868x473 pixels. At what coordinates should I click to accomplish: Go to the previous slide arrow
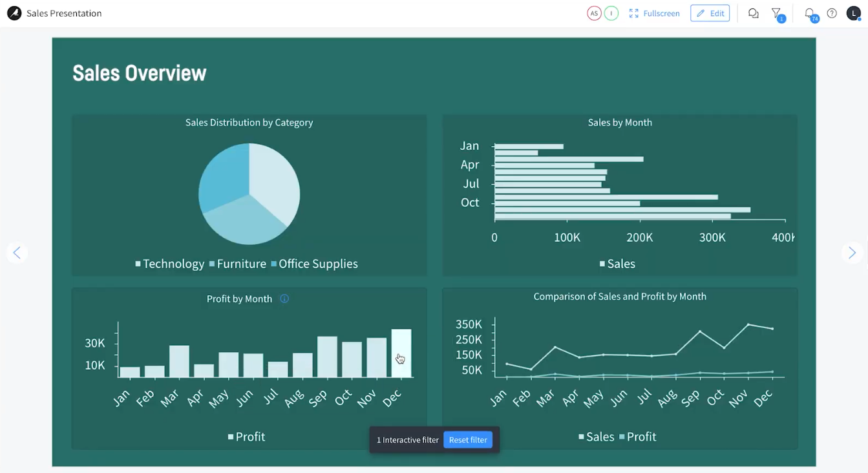(x=17, y=253)
